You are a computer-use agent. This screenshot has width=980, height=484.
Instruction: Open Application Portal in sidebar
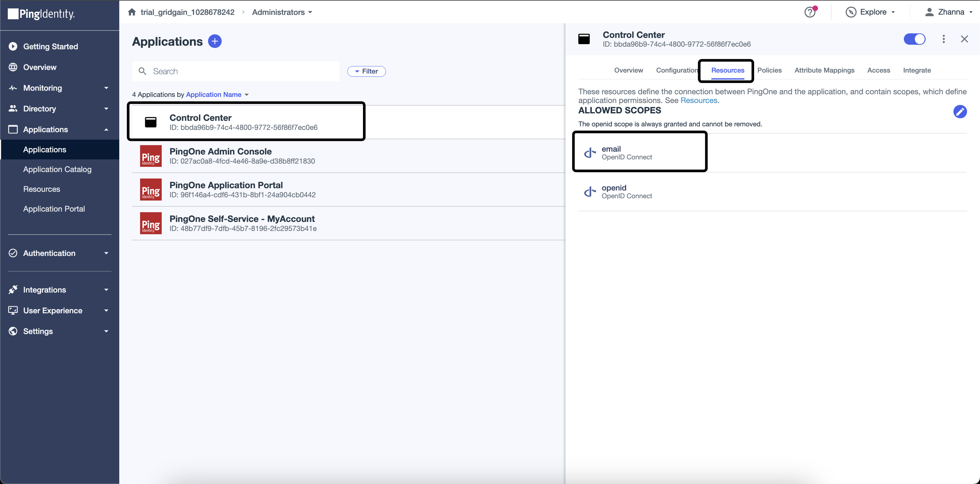54,209
